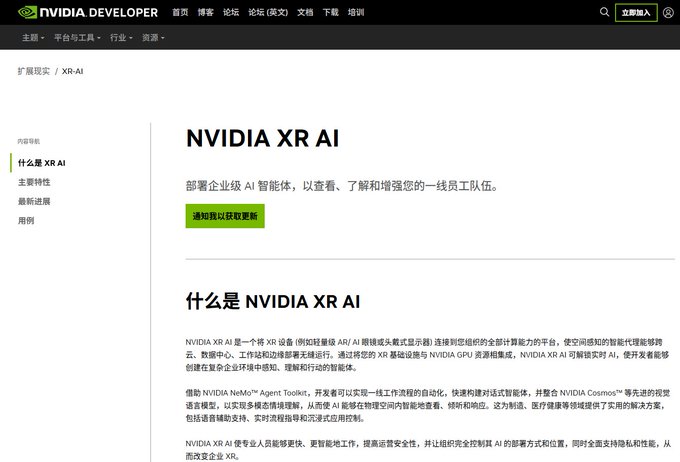
Task: Select 什么是 XR AI in sidebar
Action: pyautogui.click(x=42, y=163)
